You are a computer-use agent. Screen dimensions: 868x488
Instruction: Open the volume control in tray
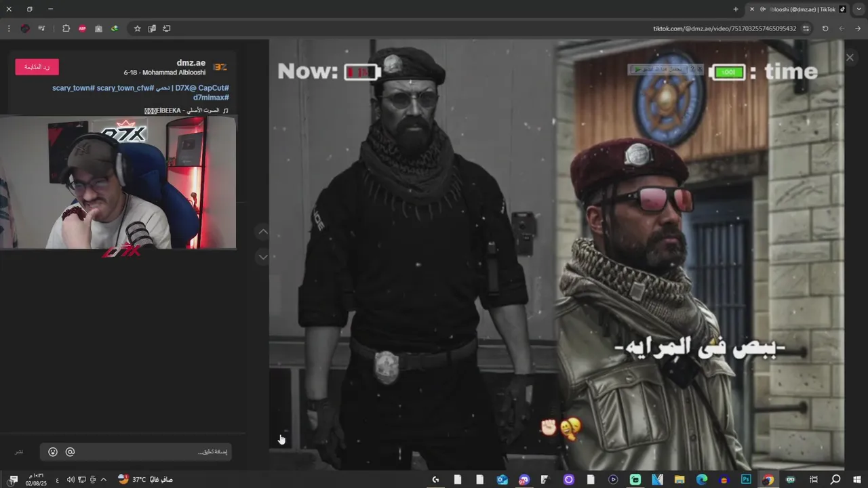[71, 479]
